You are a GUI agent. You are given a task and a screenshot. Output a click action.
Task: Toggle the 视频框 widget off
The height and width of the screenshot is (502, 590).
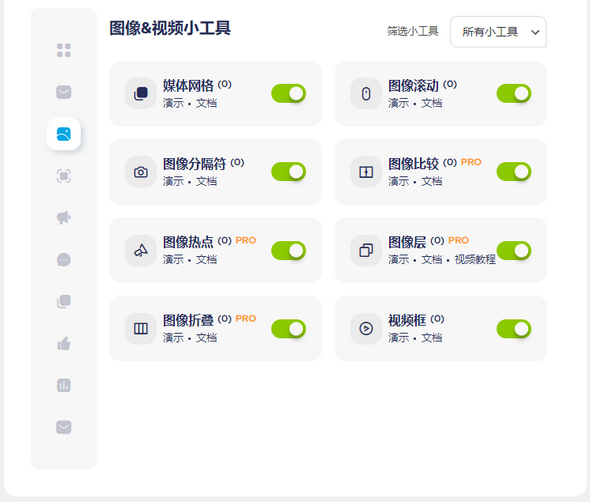514,329
